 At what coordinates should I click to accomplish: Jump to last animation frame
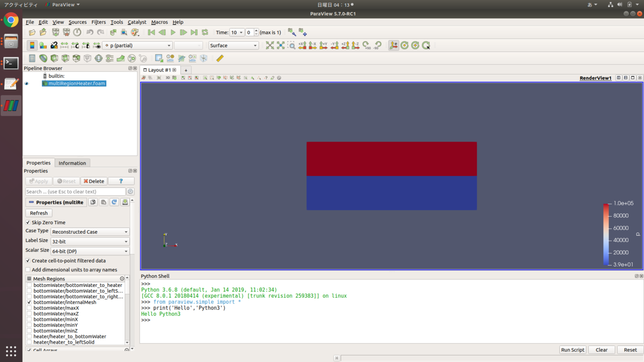click(194, 33)
